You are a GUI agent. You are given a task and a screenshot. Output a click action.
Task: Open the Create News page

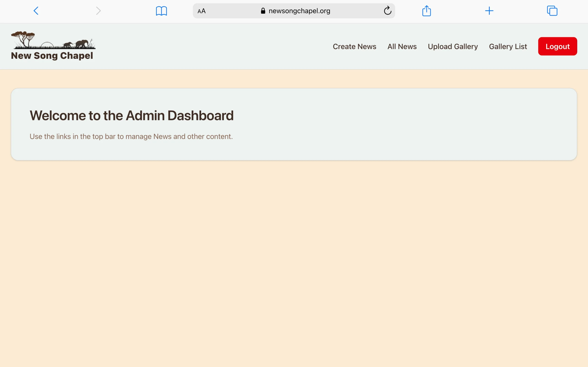354,46
